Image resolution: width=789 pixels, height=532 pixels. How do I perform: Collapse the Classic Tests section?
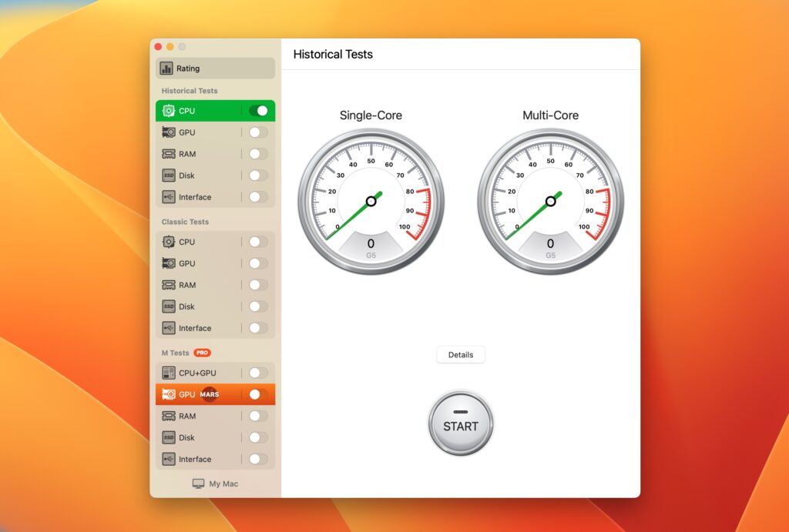pos(186,222)
